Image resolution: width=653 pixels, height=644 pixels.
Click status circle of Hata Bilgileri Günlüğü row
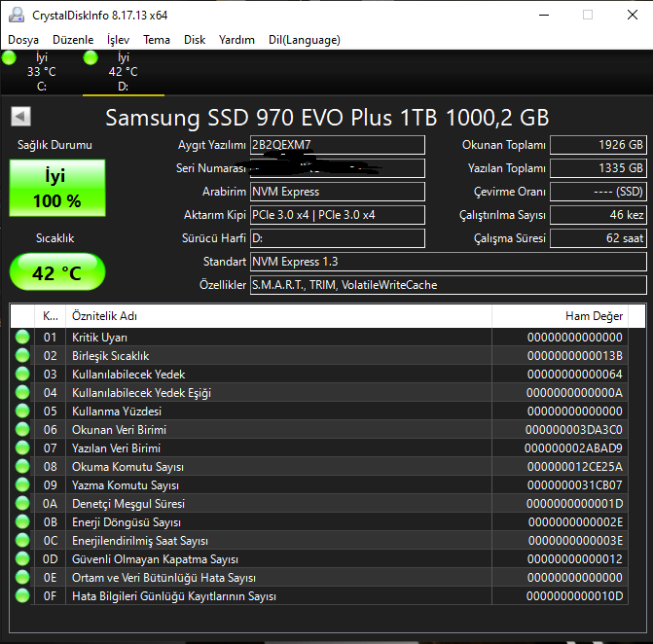tap(22, 595)
